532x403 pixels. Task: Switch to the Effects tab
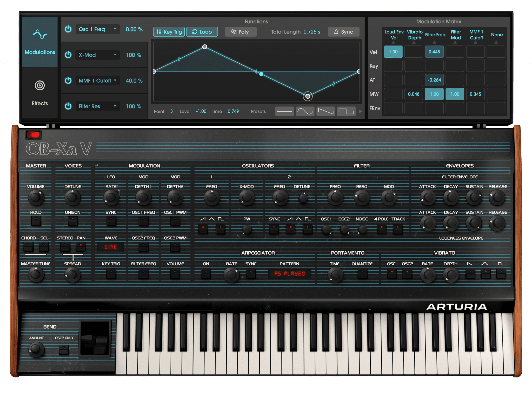coord(40,93)
